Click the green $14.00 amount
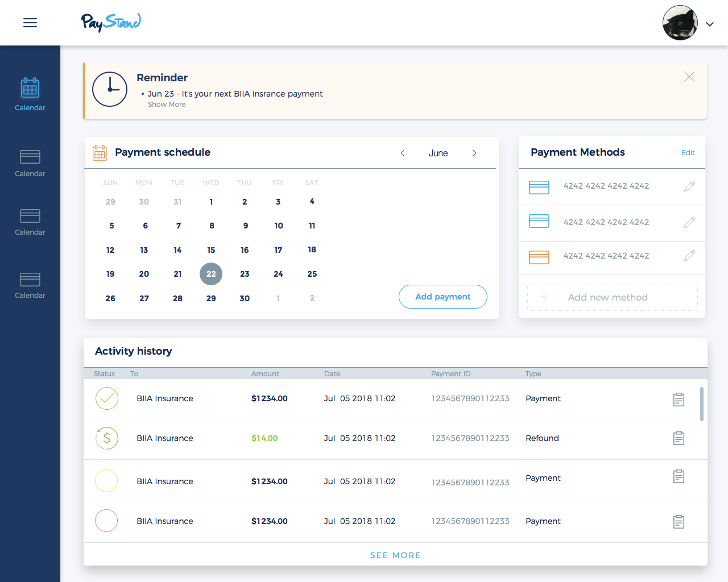The image size is (728, 582). [x=264, y=438]
